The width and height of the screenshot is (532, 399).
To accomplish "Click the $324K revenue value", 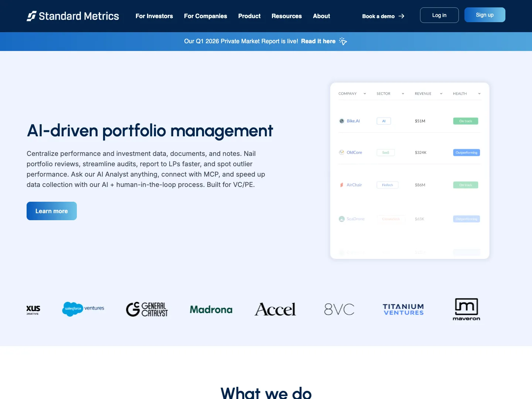I will pyautogui.click(x=421, y=153).
